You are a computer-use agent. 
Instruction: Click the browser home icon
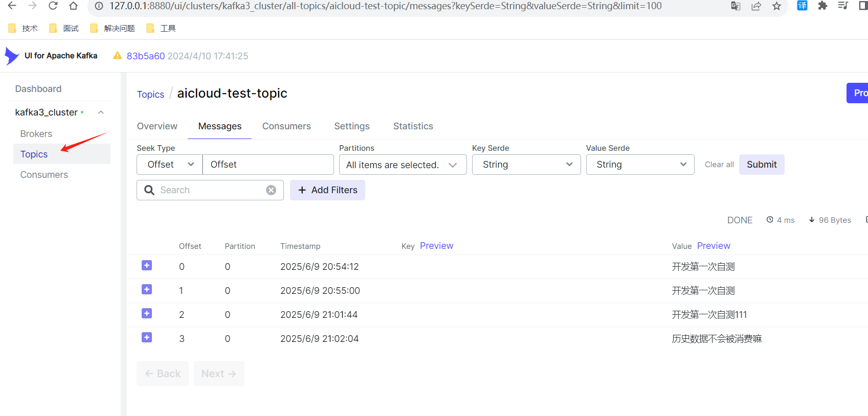[74, 6]
